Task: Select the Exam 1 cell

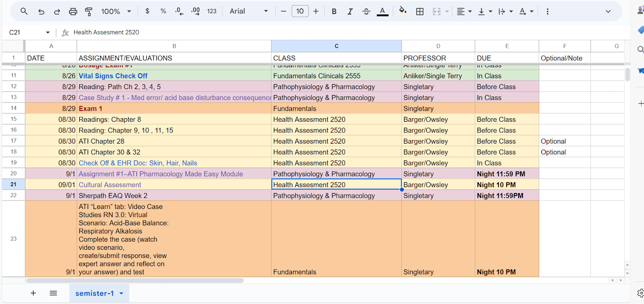Action: (174, 108)
